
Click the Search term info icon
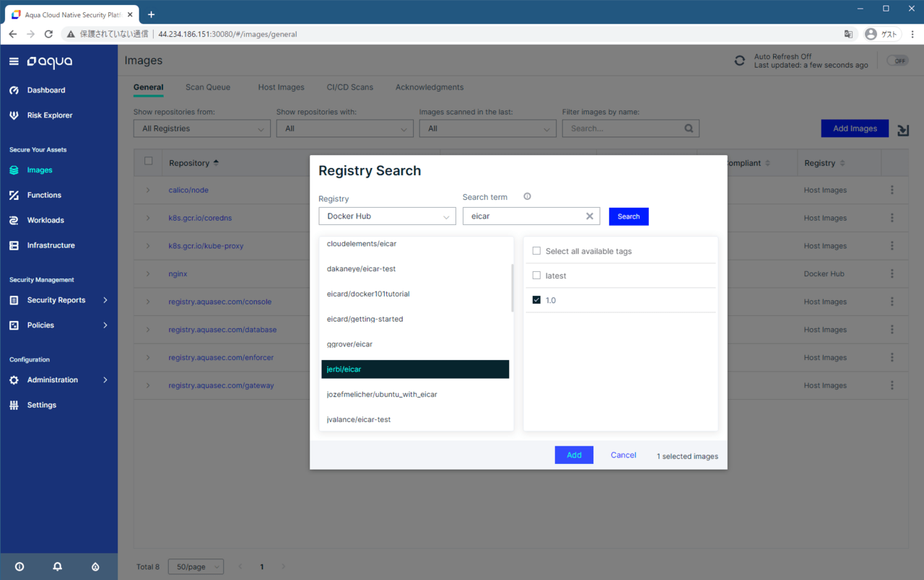pos(527,197)
